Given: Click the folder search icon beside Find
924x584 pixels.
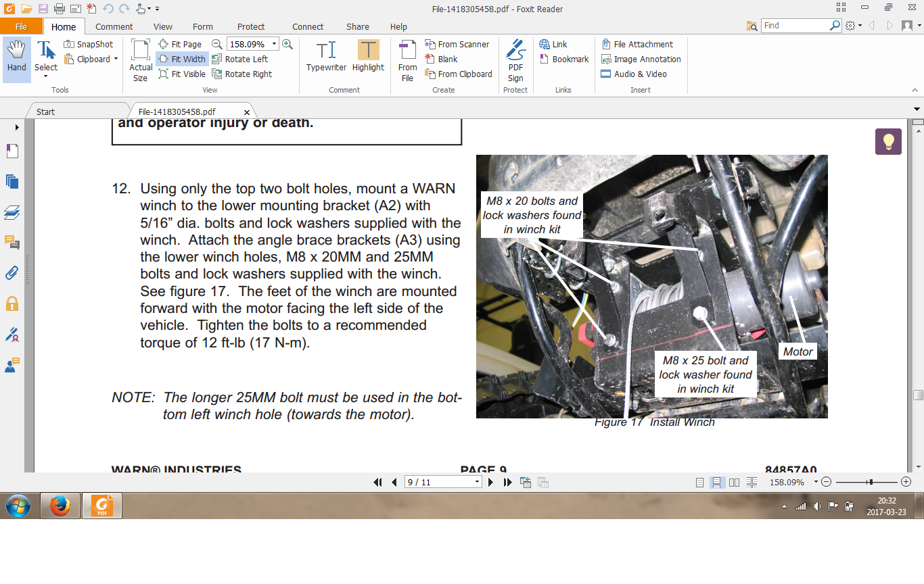Looking at the screenshot, I should point(752,26).
